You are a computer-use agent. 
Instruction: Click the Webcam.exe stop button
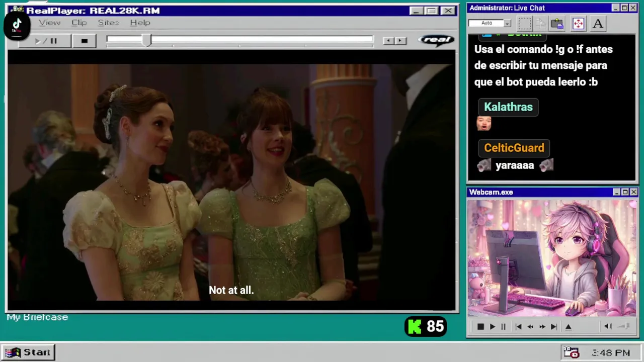click(480, 327)
